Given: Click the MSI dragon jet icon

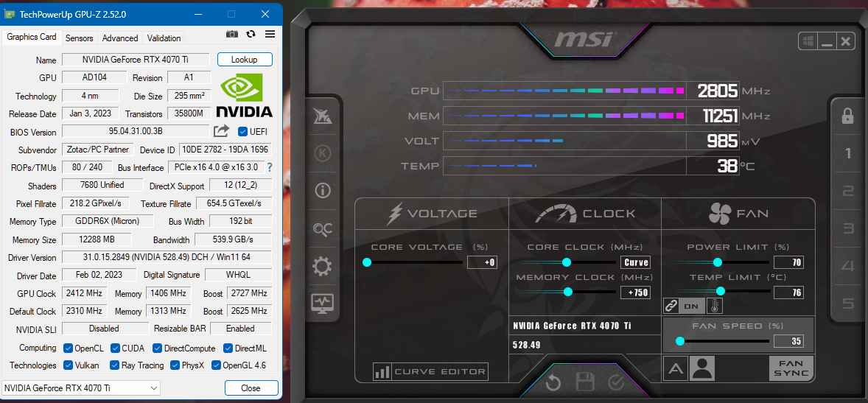Looking at the screenshot, I should pos(322,115).
